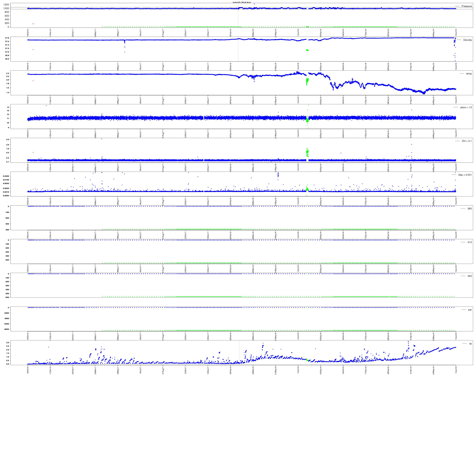Select the 19Oct16 date under the Pressure plot
The image size is (476, 476).
(x=28, y=33)
